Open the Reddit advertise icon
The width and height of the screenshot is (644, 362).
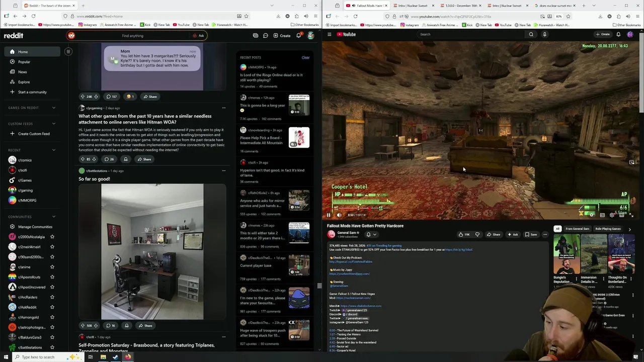point(256,36)
